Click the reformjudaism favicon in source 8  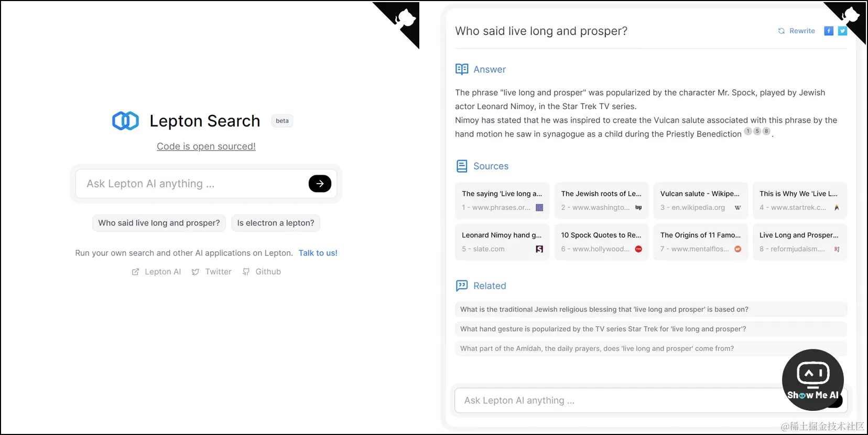[837, 249]
